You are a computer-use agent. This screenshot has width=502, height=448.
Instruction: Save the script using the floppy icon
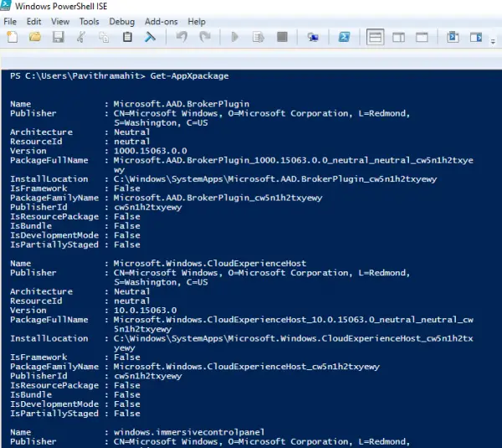pos(59,37)
